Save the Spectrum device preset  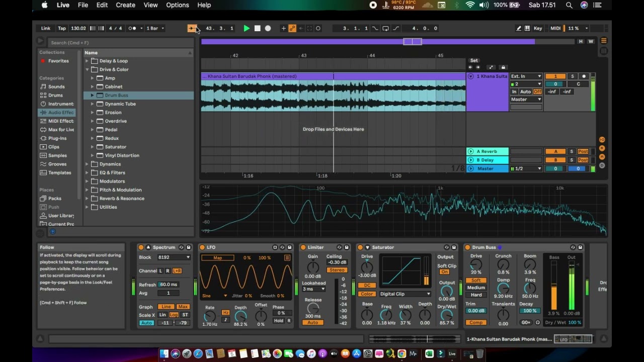click(189, 247)
